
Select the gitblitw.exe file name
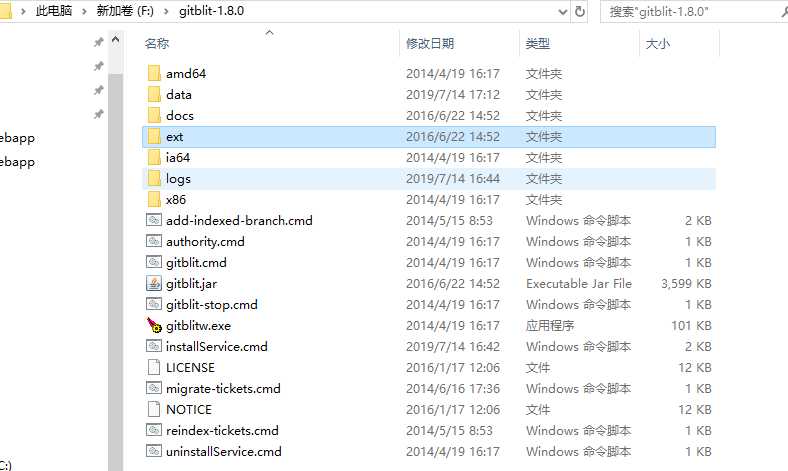tap(199, 326)
